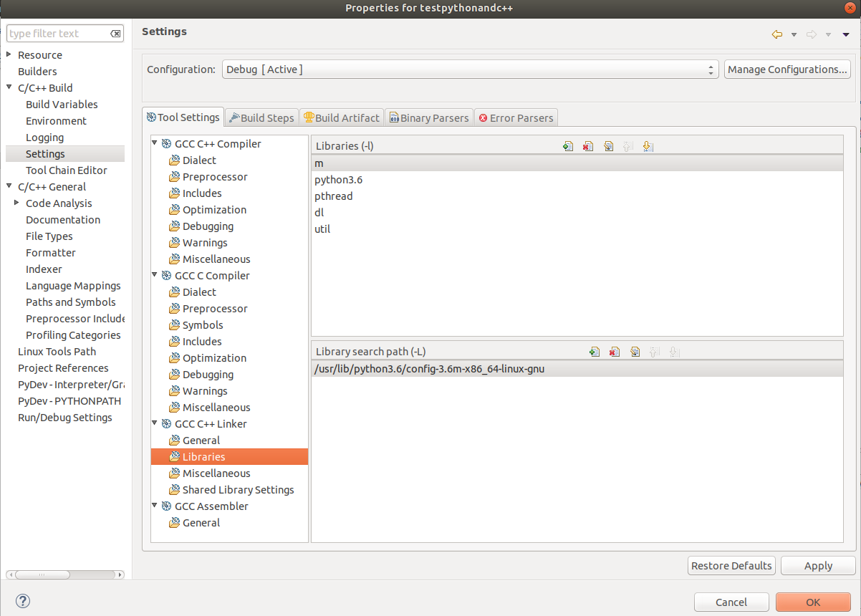Open the help question mark icon
861x616 pixels.
tap(23, 601)
